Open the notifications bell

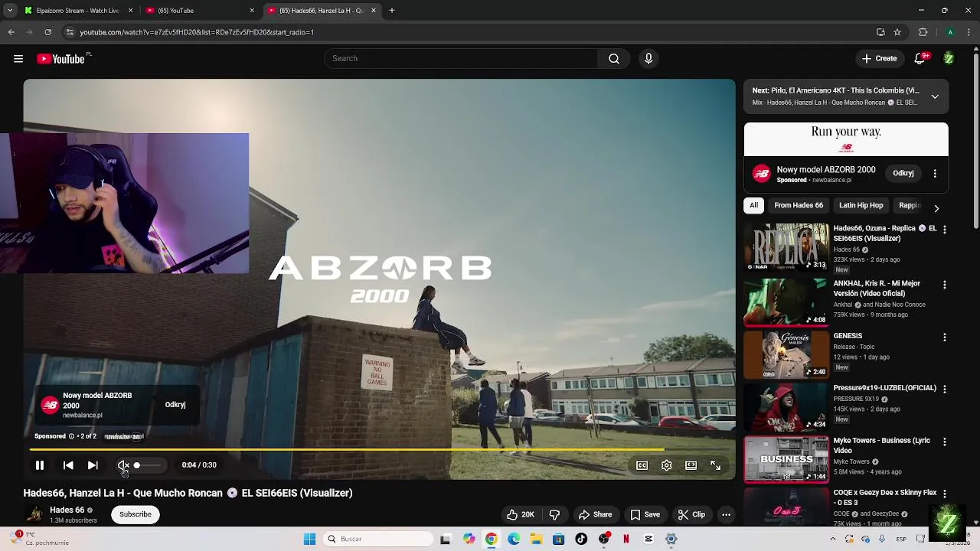920,59
